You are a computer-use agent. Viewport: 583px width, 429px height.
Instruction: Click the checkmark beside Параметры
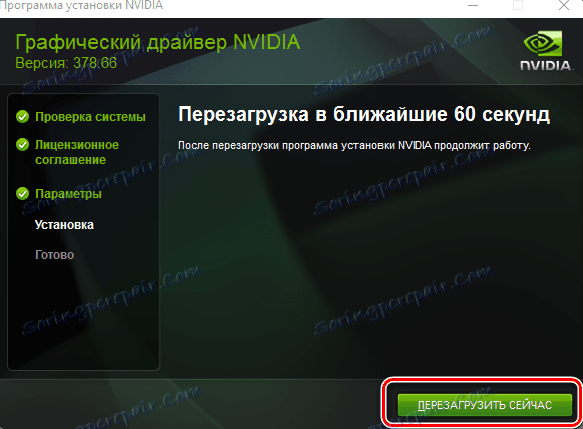coord(23,194)
